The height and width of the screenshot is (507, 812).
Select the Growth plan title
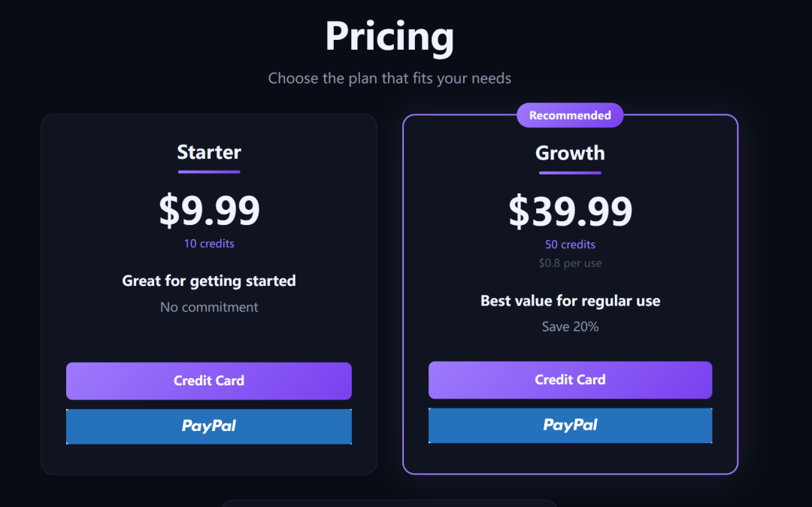click(570, 153)
